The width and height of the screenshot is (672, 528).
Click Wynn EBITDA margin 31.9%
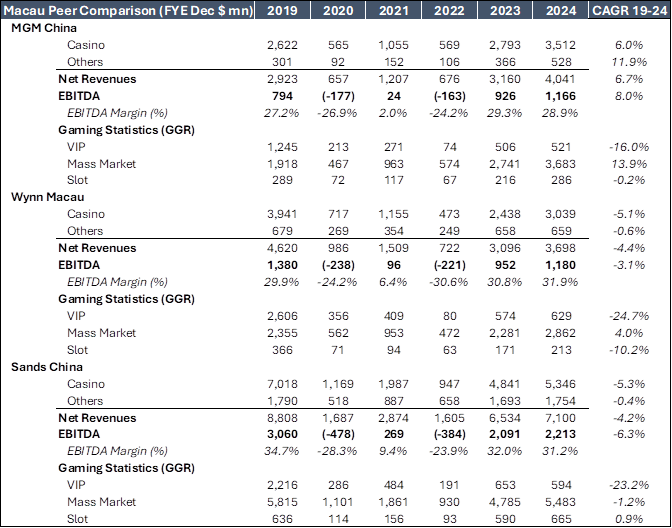(561, 282)
